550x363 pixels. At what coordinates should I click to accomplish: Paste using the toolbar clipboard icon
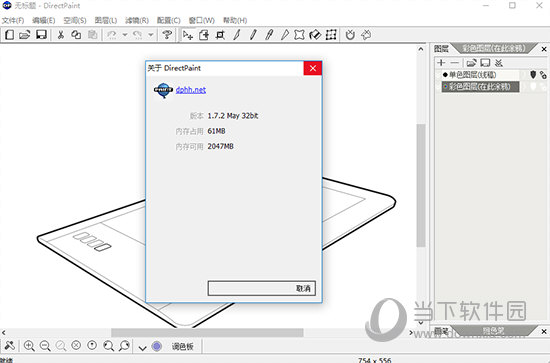point(93,35)
